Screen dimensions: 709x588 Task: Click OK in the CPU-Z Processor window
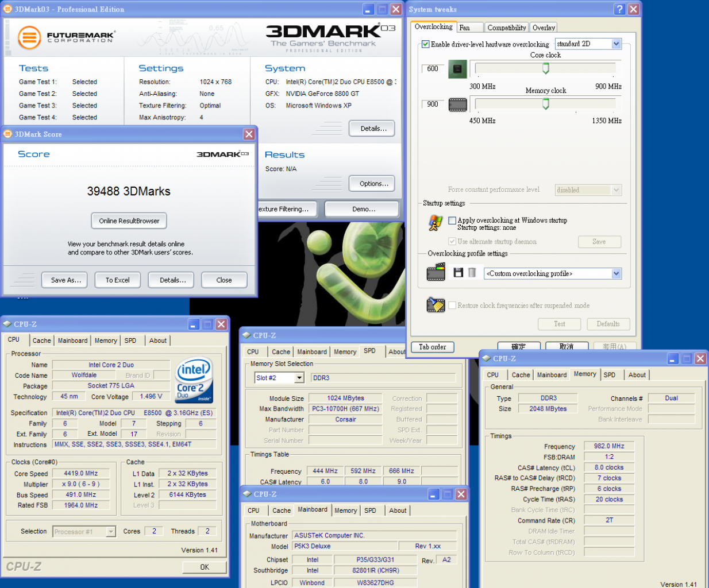click(205, 567)
